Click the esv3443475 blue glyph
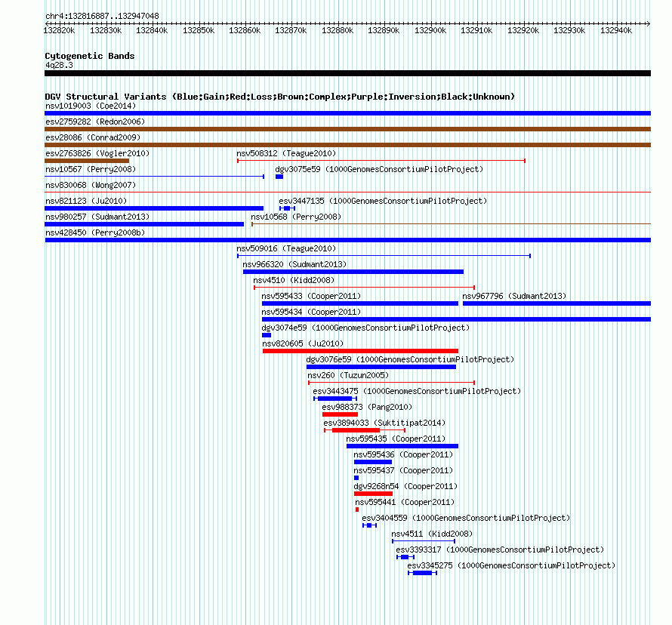Screen dimensions: 672x625 tap(335, 399)
